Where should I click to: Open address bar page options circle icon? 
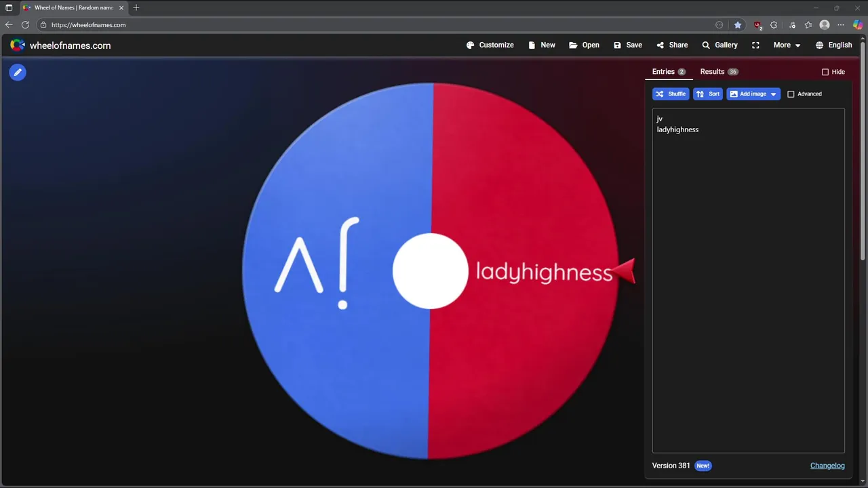click(719, 25)
